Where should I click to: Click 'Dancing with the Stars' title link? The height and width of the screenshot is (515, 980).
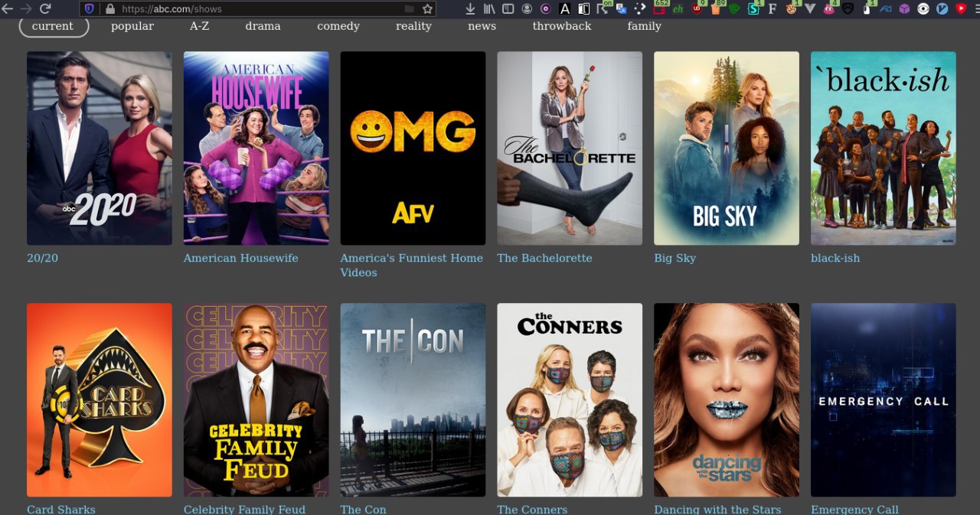(x=717, y=509)
